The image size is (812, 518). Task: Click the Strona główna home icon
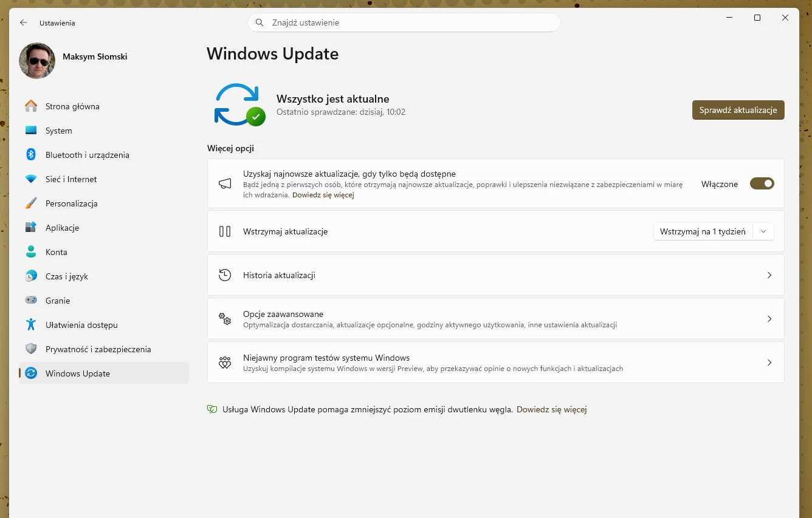coord(31,106)
